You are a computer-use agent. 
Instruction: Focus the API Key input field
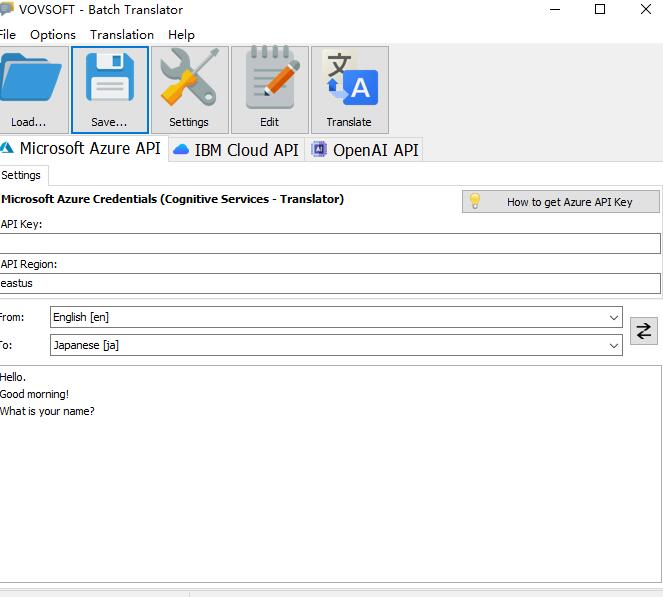pyautogui.click(x=330, y=244)
